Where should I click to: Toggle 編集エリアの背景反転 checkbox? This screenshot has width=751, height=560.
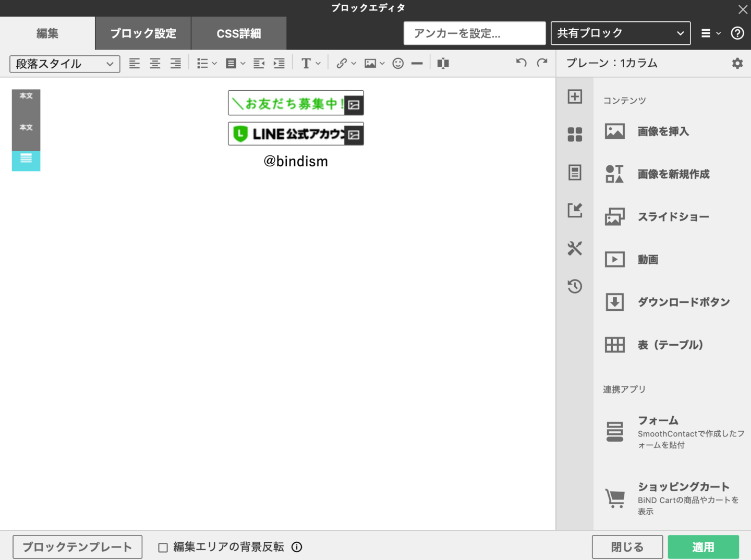163,547
